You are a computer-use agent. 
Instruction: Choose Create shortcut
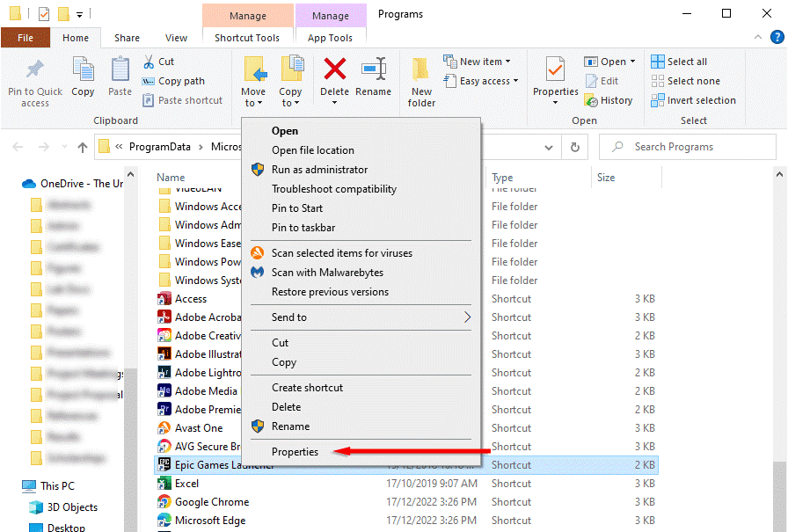coord(361,388)
